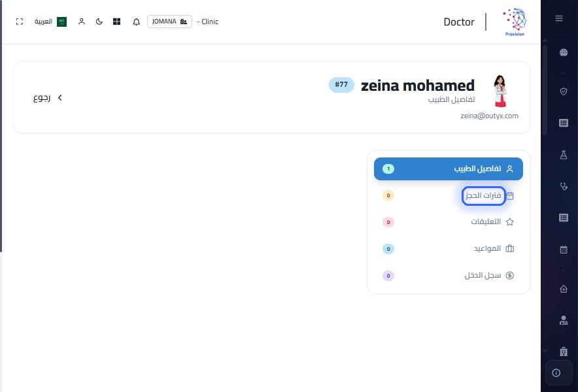The image size is (578, 392).
Task: Switch to the فترات الحجز tab
Action: coord(449,195)
